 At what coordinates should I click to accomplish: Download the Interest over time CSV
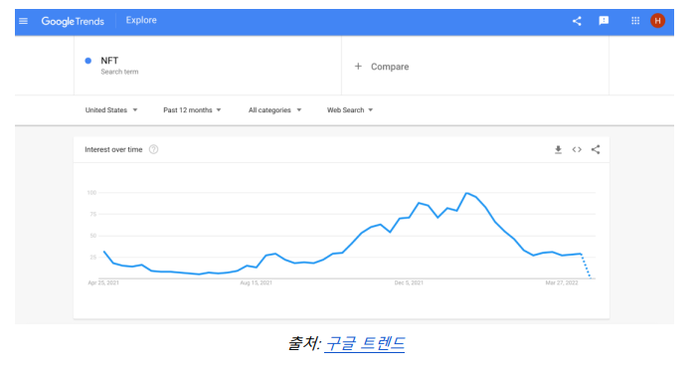(x=558, y=149)
